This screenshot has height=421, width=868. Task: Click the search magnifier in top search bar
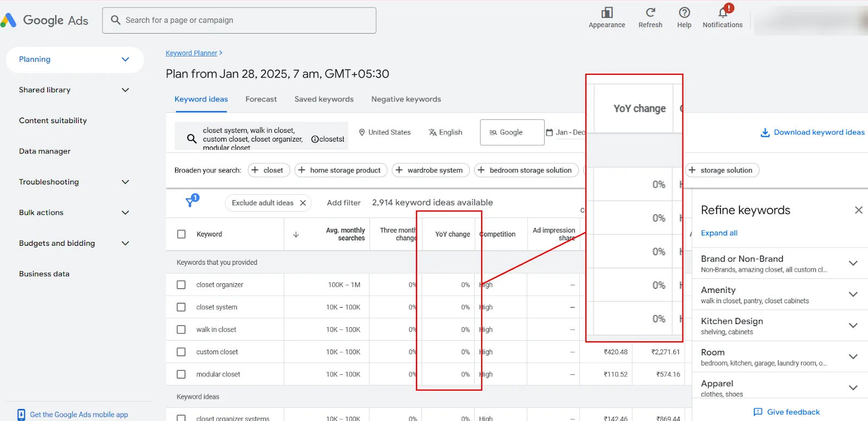[116, 20]
